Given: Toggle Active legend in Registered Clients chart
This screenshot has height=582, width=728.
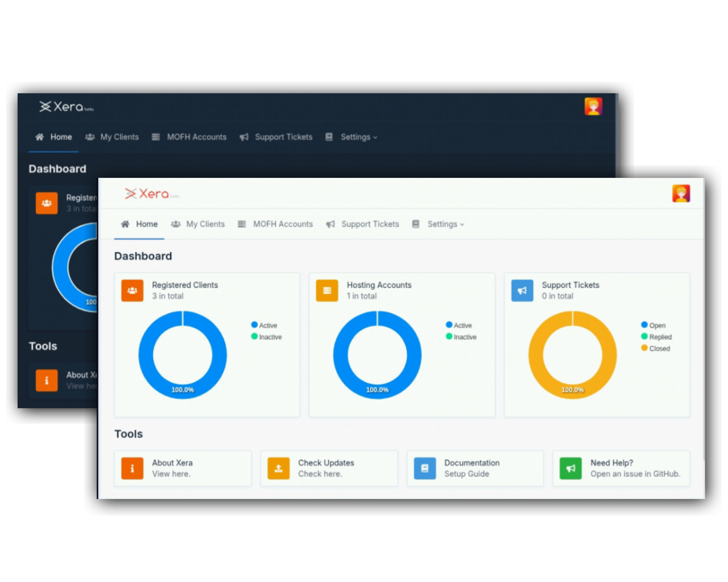Looking at the screenshot, I should point(264,325).
